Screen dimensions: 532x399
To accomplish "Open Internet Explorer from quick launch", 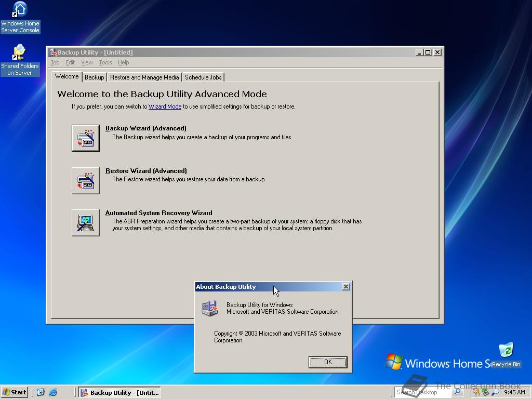I will (x=53, y=392).
